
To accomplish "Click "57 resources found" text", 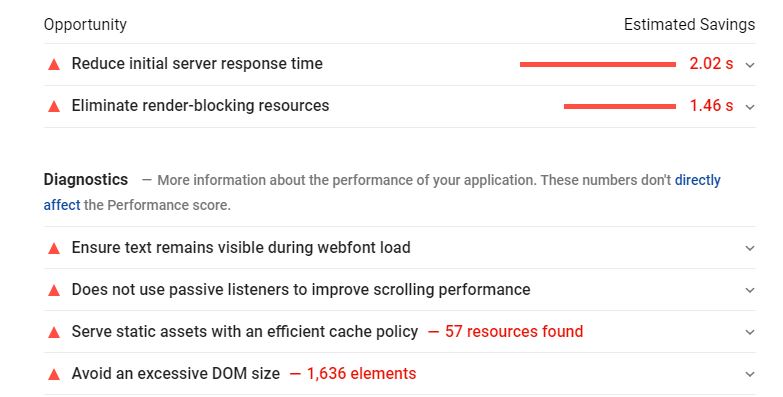I will tap(514, 331).
